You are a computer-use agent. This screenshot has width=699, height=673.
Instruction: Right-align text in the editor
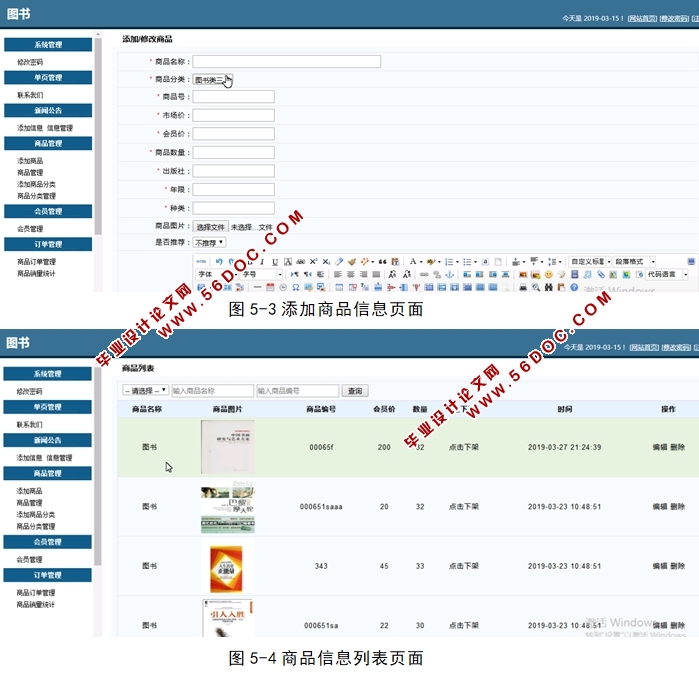tap(364, 274)
